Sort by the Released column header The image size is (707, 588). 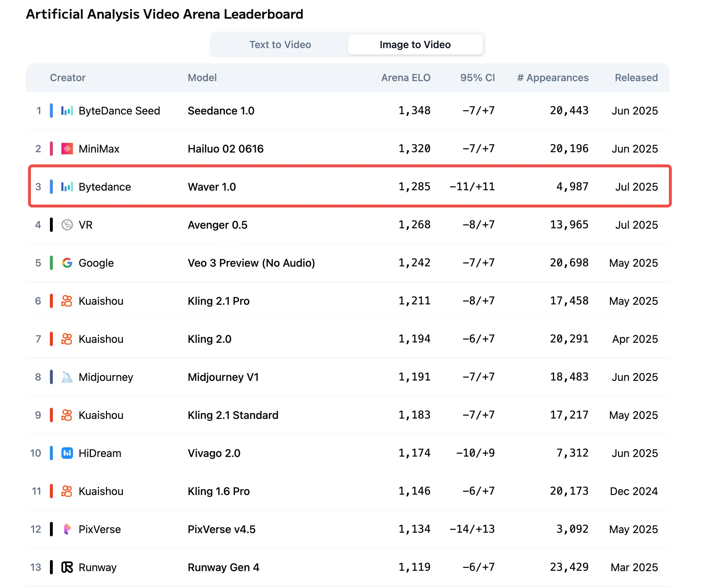(636, 78)
